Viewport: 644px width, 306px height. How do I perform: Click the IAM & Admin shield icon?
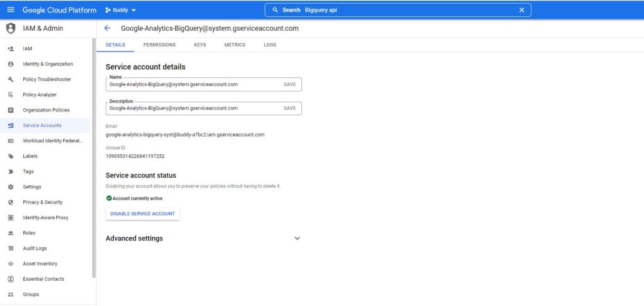point(11,28)
